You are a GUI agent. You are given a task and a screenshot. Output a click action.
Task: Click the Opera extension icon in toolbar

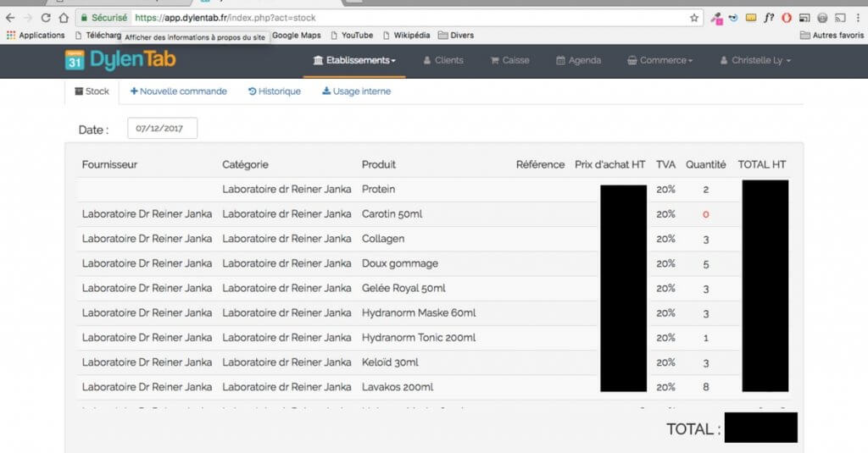pos(787,17)
